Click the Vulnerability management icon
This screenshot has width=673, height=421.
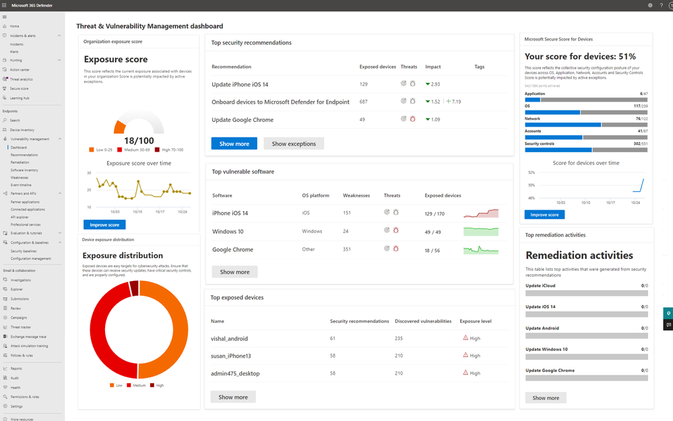[x=5, y=139]
